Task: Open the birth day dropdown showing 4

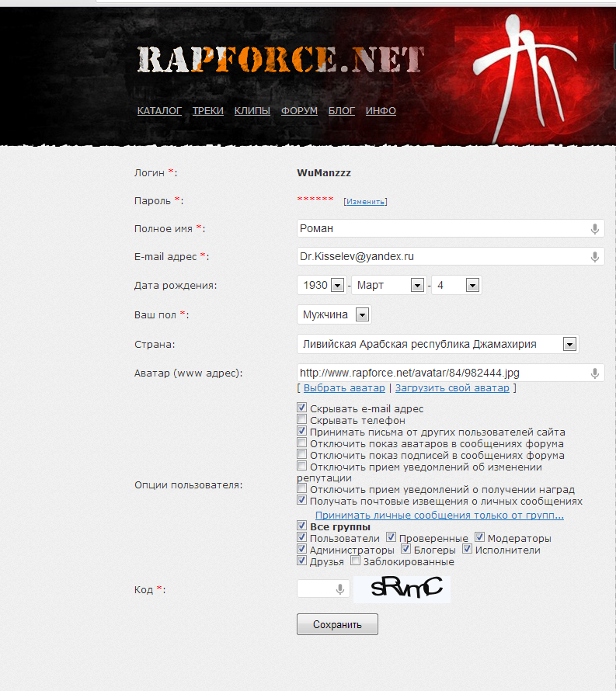Action: (456, 285)
